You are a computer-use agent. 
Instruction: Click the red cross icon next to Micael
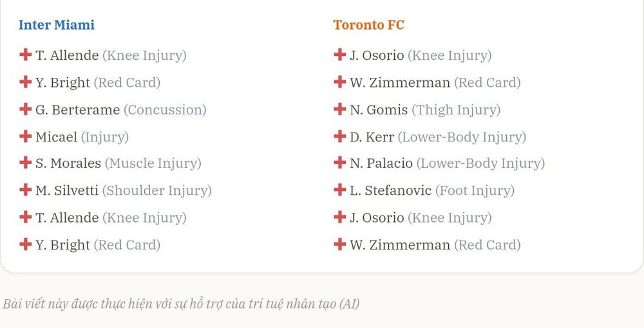click(x=26, y=136)
